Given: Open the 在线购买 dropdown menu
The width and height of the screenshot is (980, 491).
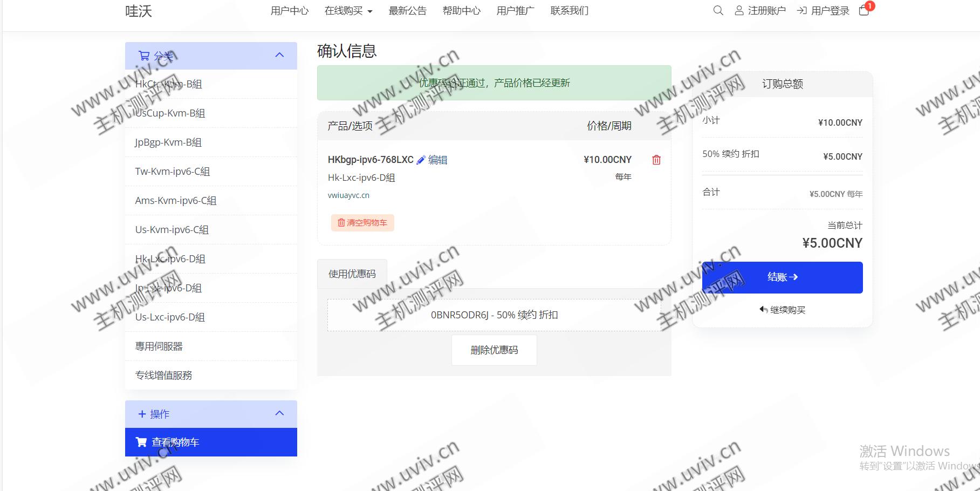Looking at the screenshot, I should pyautogui.click(x=348, y=11).
